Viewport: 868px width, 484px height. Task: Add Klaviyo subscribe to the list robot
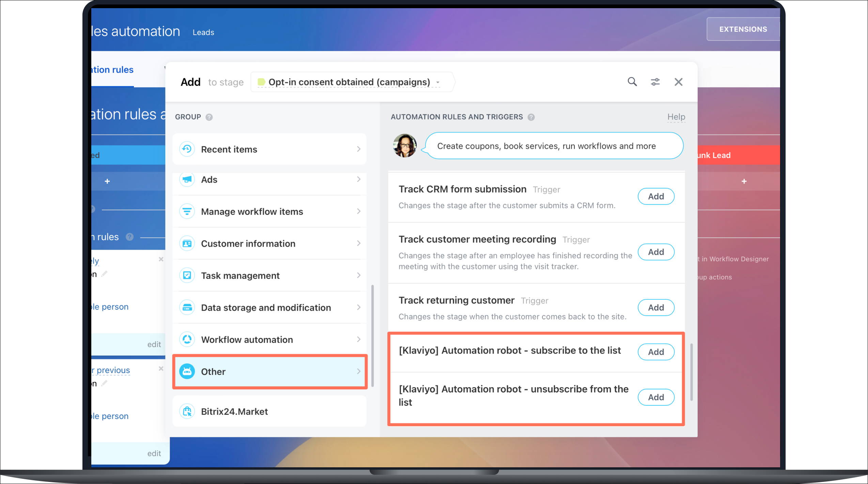(655, 352)
